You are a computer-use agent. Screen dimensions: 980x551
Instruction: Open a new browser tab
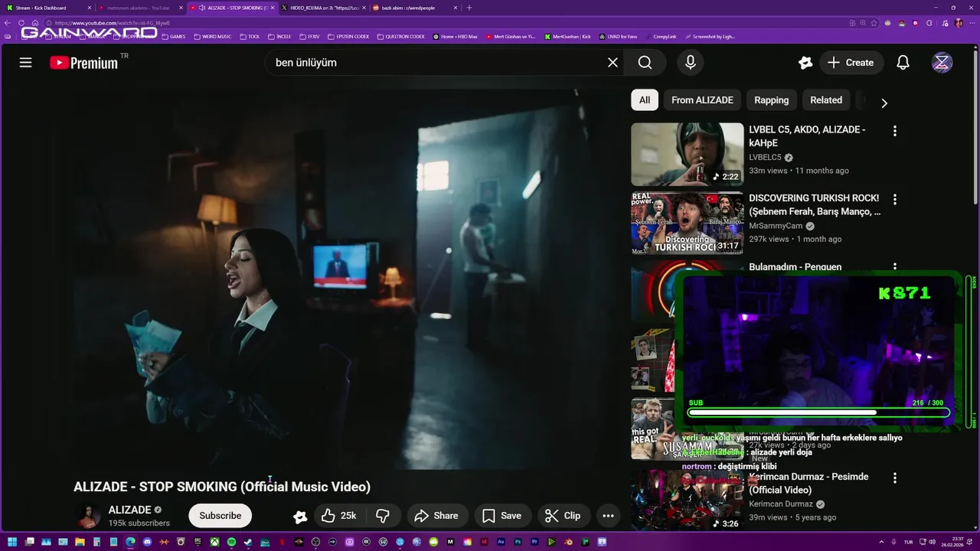click(469, 8)
